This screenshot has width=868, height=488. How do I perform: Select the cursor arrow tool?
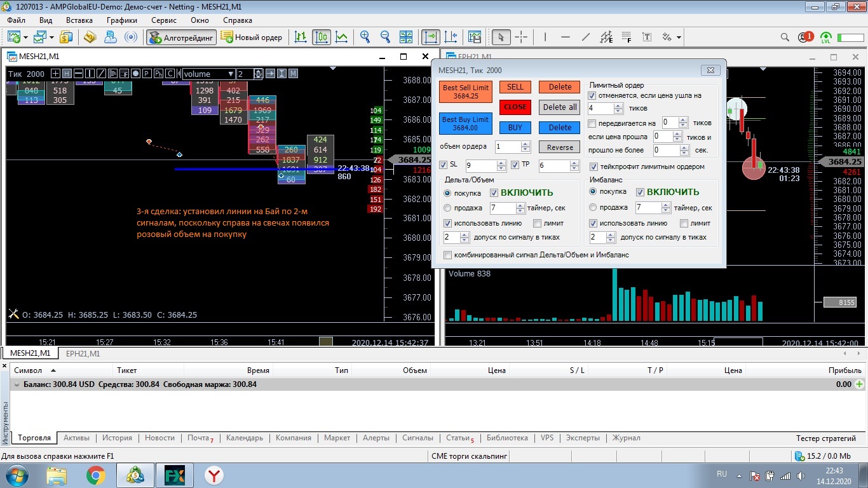tap(501, 37)
